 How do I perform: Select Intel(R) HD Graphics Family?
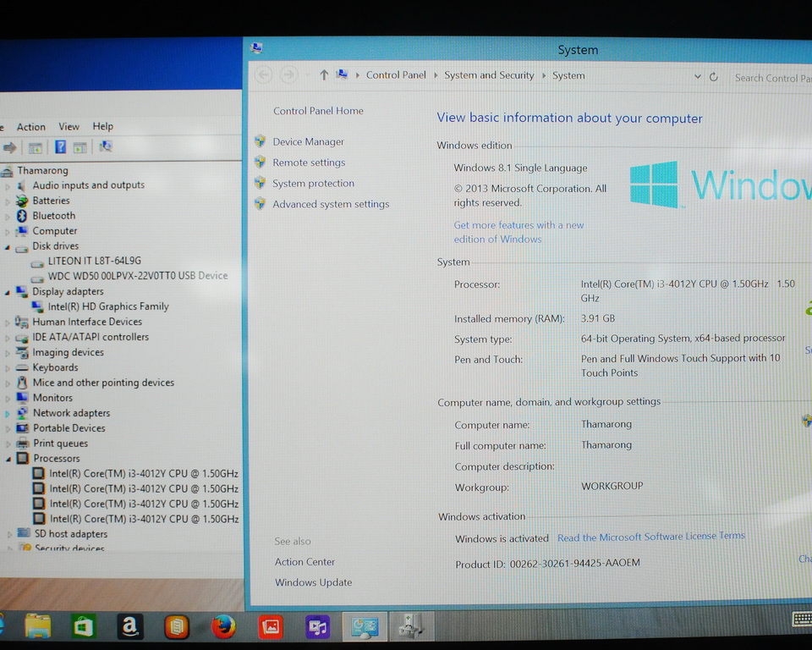[x=108, y=306]
